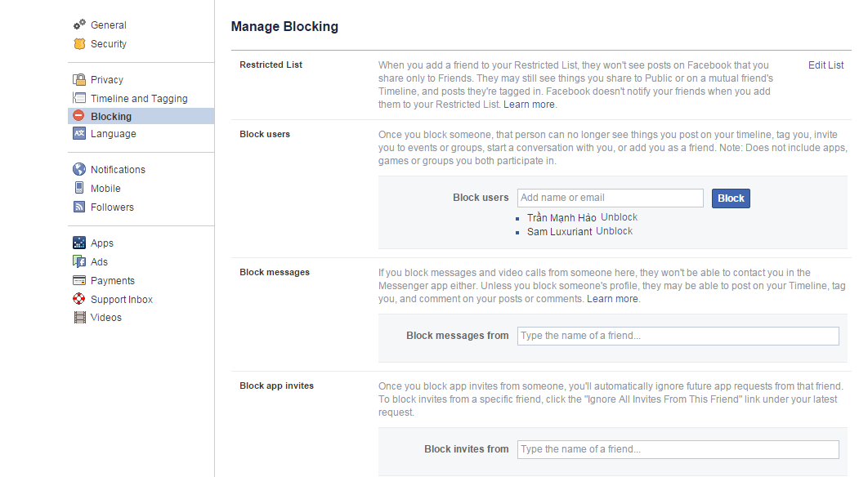The width and height of the screenshot is (868, 477).
Task: Click the Support Inbox lifebuoy icon
Action: tap(79, 300)
